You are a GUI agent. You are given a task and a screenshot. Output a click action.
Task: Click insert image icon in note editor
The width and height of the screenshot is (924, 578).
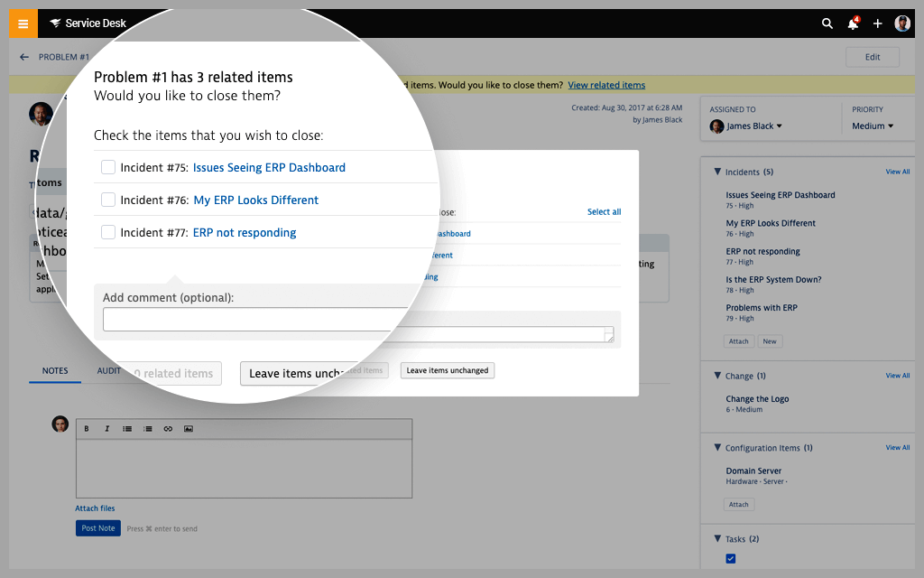(x=189, y=428)
